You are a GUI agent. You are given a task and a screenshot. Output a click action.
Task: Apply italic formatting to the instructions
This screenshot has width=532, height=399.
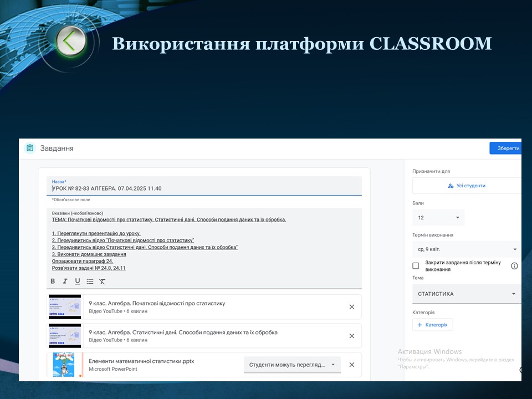coord(65,281)
